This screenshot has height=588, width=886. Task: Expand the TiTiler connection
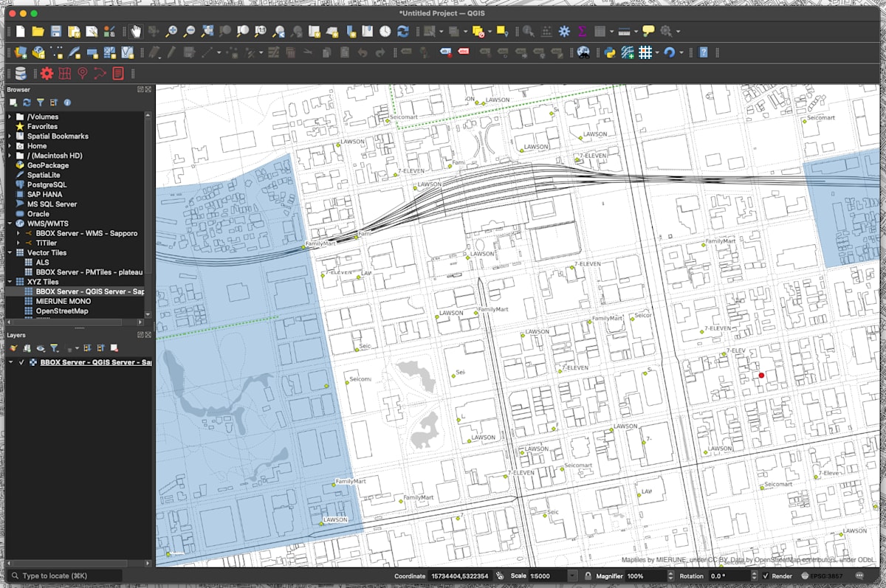(x=18, y=243)
